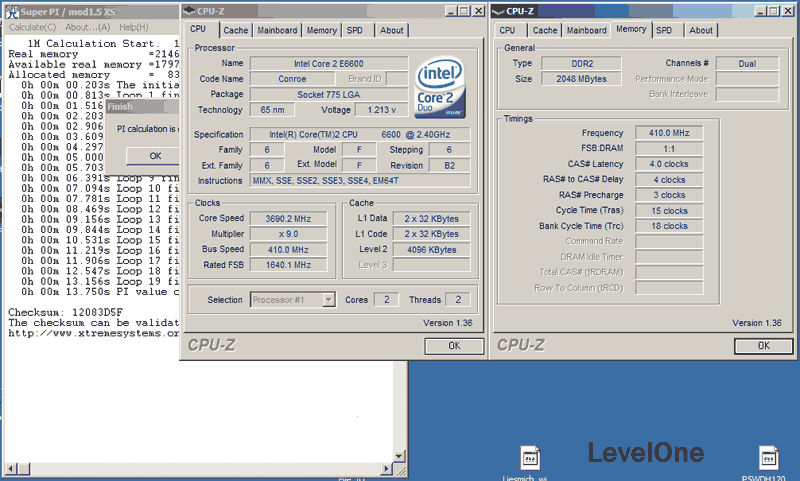Click OK in right CPU-Z memory window
Screen dimensions: 800x481
764,346
